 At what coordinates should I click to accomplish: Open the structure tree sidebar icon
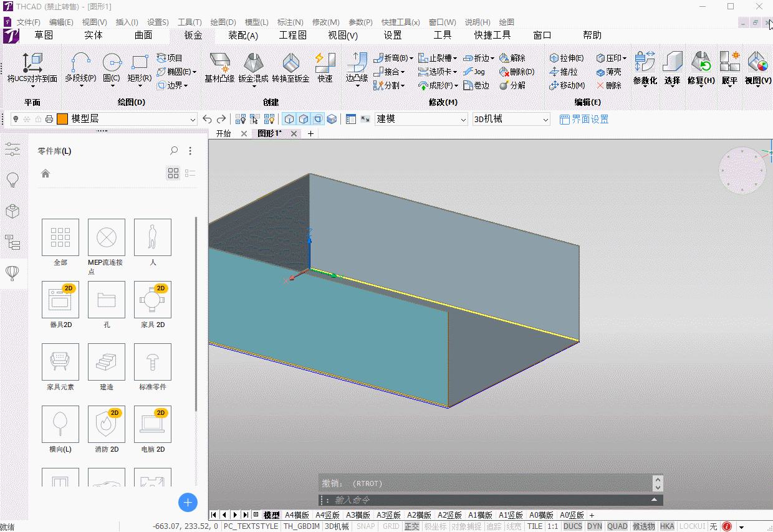click(x=12, y=242)
